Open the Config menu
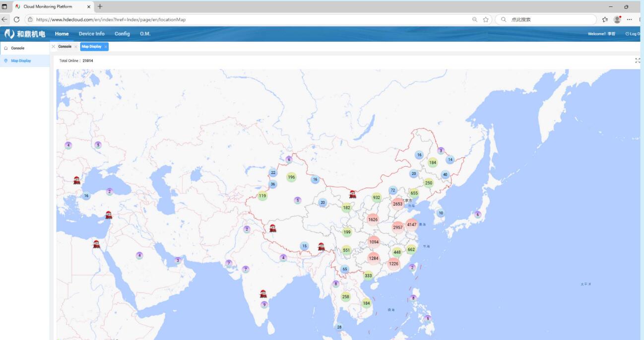This screenshot has height=340, width=644. click(x=122, y=34)
